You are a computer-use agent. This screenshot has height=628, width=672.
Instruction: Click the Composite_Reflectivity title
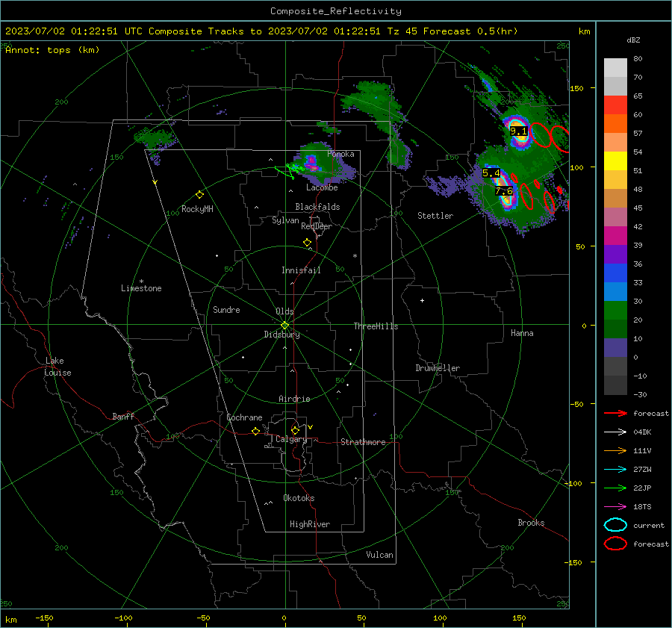[335, 11]
